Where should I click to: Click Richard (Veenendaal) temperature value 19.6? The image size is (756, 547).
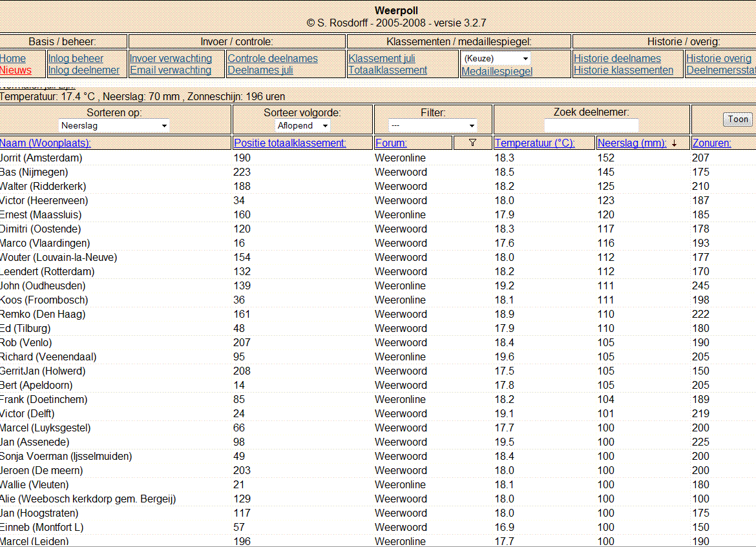(x=505, y=356)
